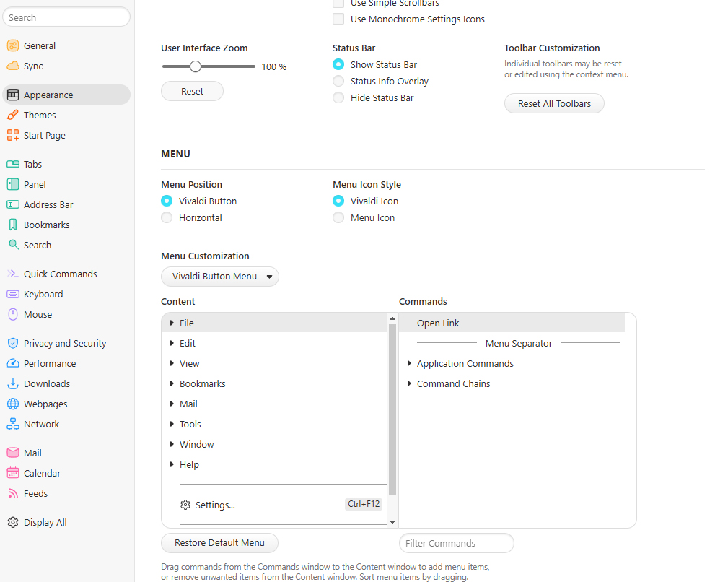The image size is (728, 582).
Task: Open the Vivaldi Button Menu dropdown
Action: tap(220, 277)
